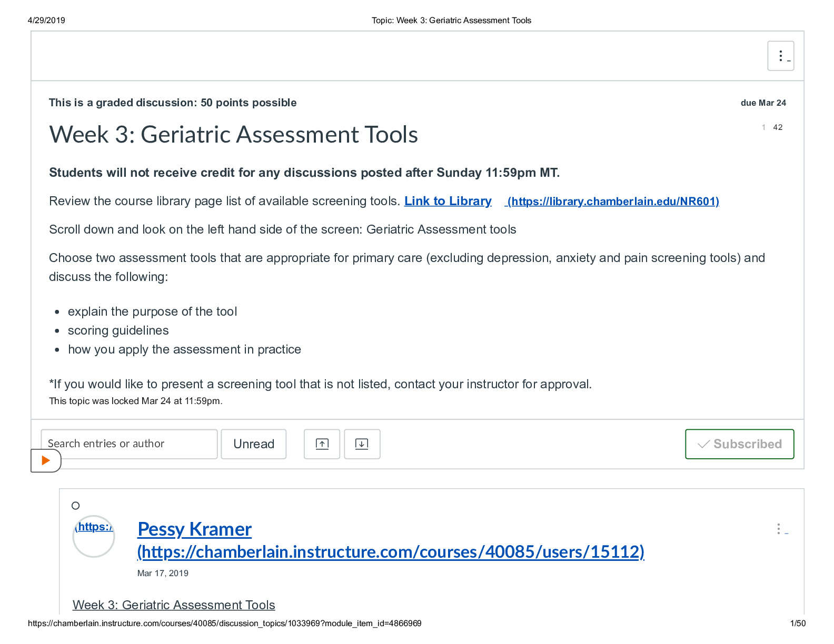Toggle read state circle on Pessy Kramer's post
This screenshot has width=834, height=644.
pos(76,506)
